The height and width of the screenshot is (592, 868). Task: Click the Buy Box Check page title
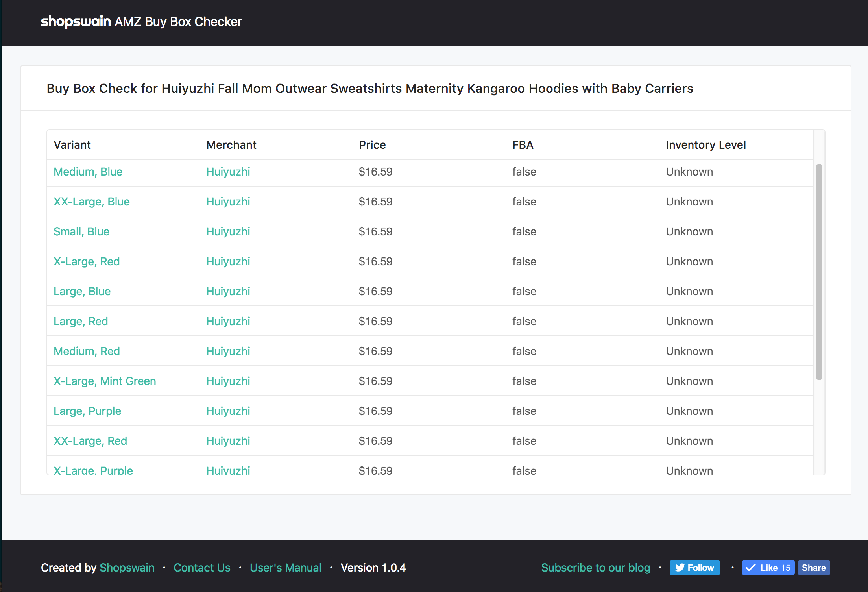tap(370, 89)
